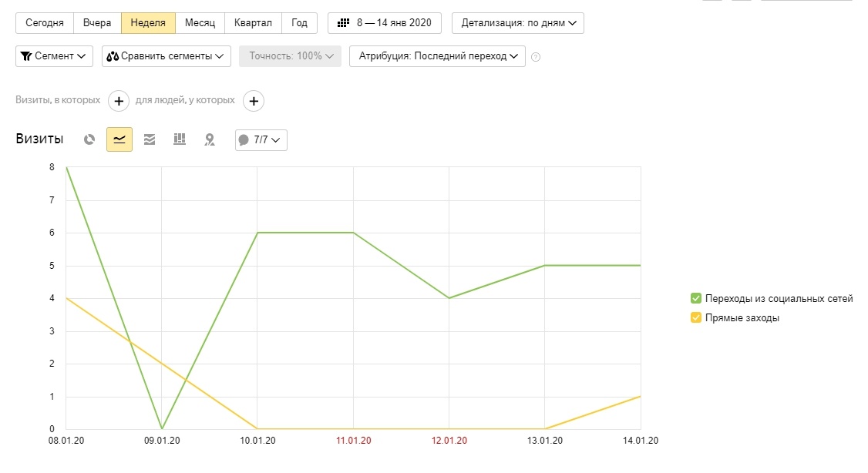The image size is (868, 473).
Task: Select the 'Сегодня' period tab
Action: [45, 23]
